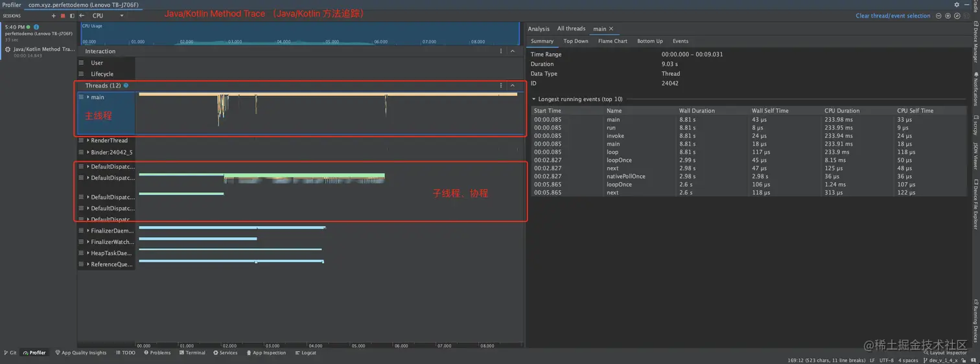Viewport: 980px width, 364px height.
Task: Expand the RenderThread row
Action: pyautogui.click(x=87, y=141)
